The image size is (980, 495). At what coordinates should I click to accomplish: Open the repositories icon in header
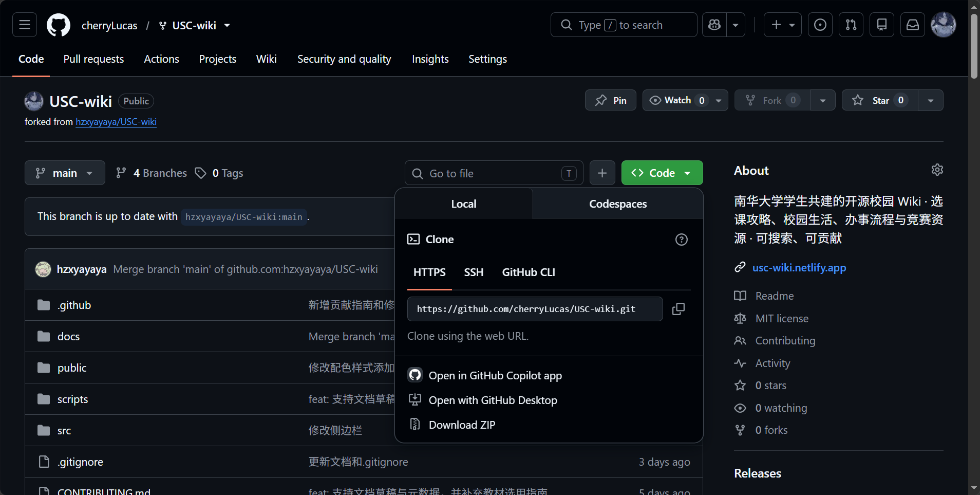[882, 25]
